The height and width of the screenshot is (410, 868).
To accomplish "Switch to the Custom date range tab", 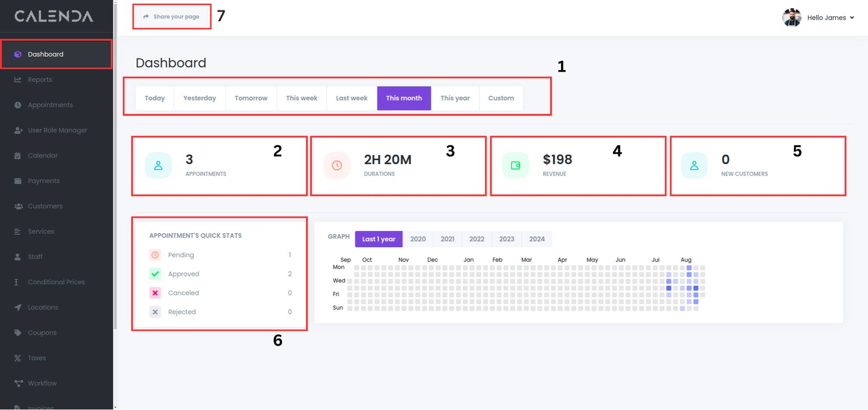I will click(501, 98).
